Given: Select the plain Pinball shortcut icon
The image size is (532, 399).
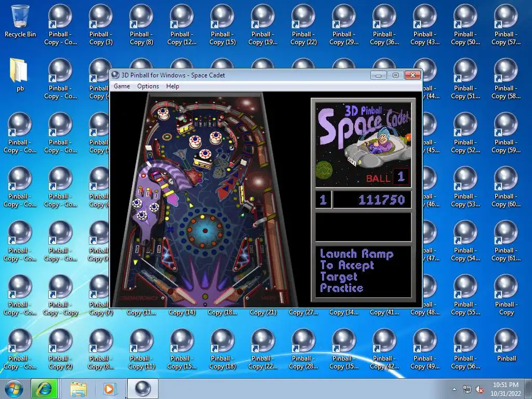Looking at the screenshot, I should (x=506, y=345).
